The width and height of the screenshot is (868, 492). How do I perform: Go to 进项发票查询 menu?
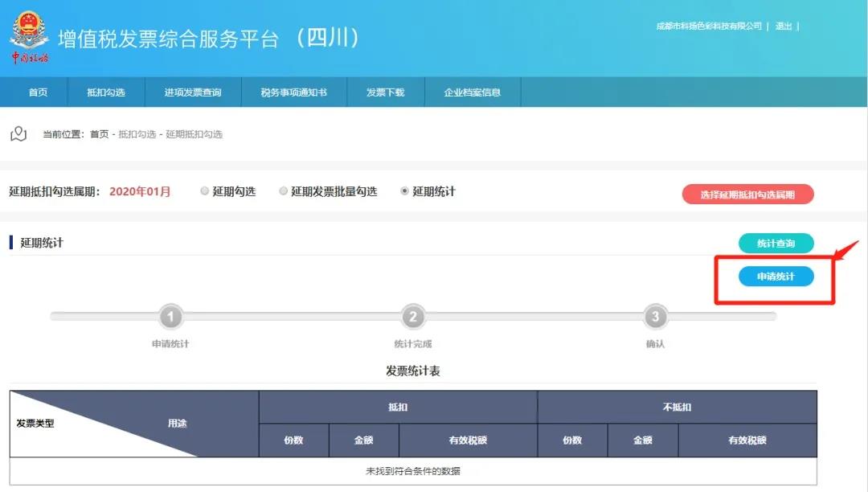pos(193,92)
